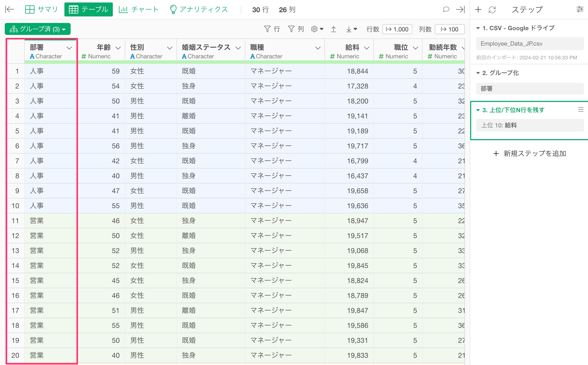The image size is (588, 365).
Task: Open the グループ済 (3) dropdown
Action: [38, 29]
